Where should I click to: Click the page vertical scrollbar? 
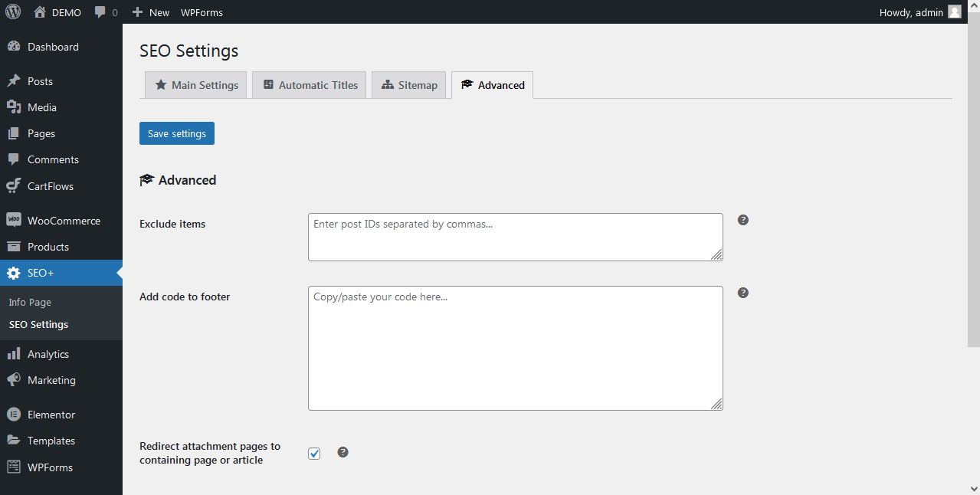click(x=974, y=180)
